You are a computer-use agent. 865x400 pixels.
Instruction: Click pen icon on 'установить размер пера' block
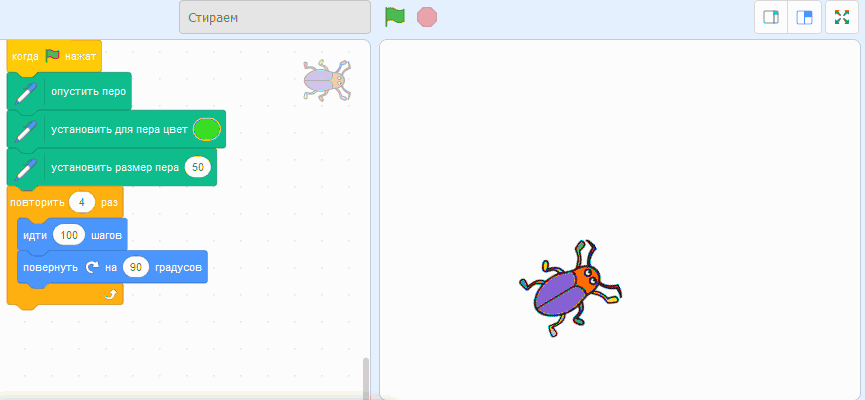click(x=26, y=168)
